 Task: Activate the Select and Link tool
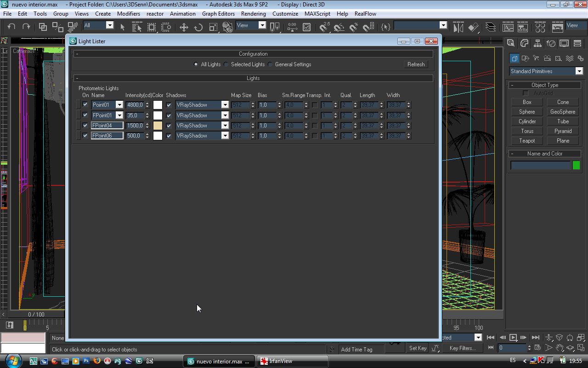pyautogui.click(x=43, y=27)
